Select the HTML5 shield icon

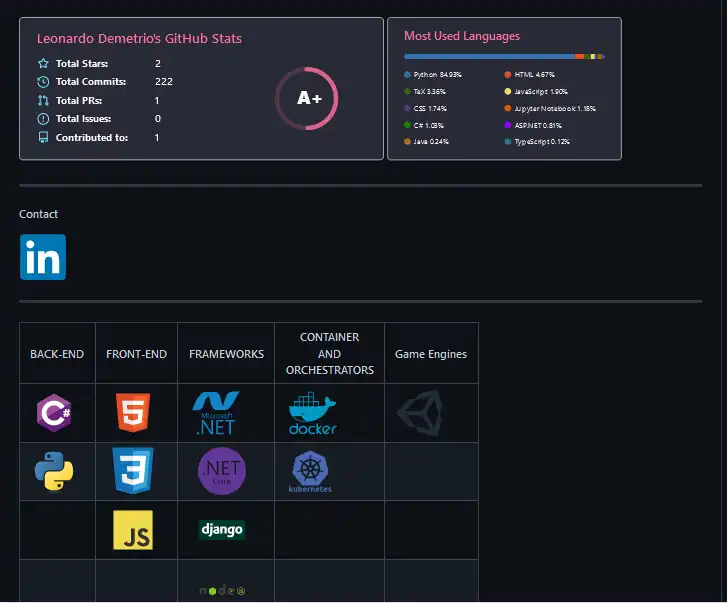(x=133, y=412)
